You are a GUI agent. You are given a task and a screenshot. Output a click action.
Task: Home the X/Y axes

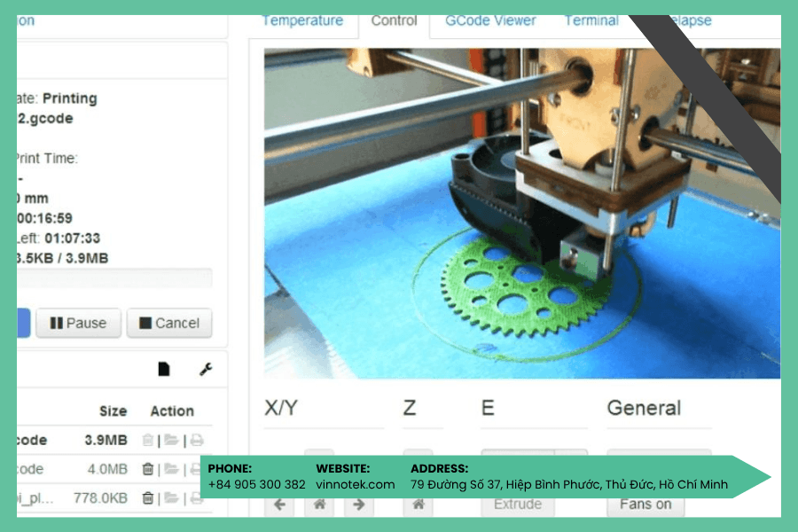point(319,505)
